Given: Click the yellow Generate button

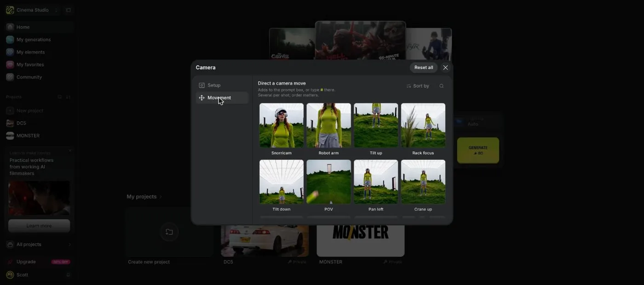Looking at the screenshot, I should pyautogui.click(x=478, y=150).
